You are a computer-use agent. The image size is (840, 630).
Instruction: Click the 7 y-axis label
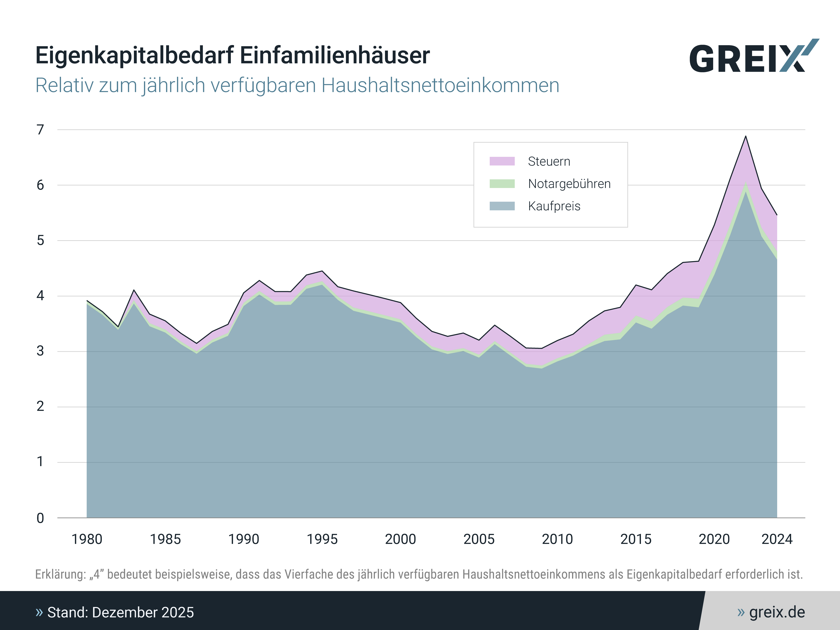[40, 130]
